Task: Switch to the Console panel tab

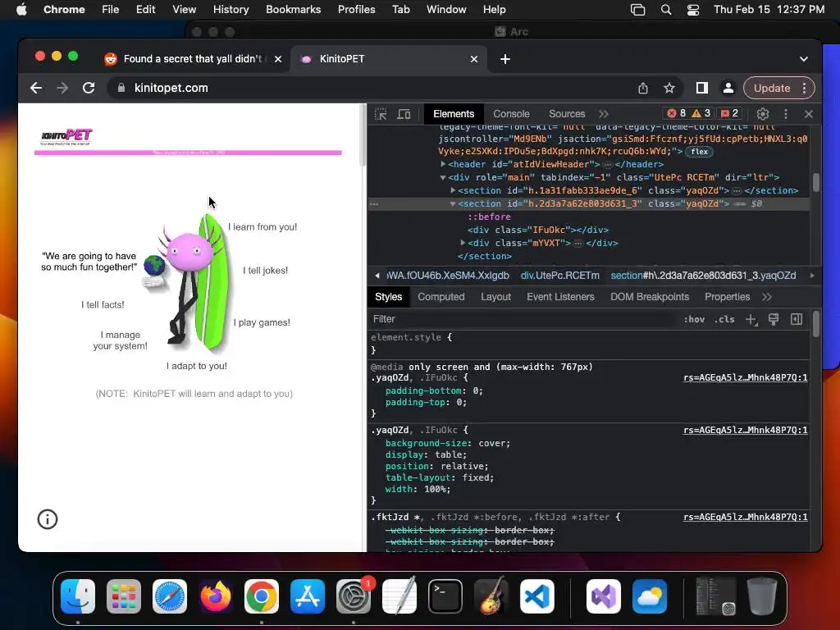Action: [x=511, y=113]
